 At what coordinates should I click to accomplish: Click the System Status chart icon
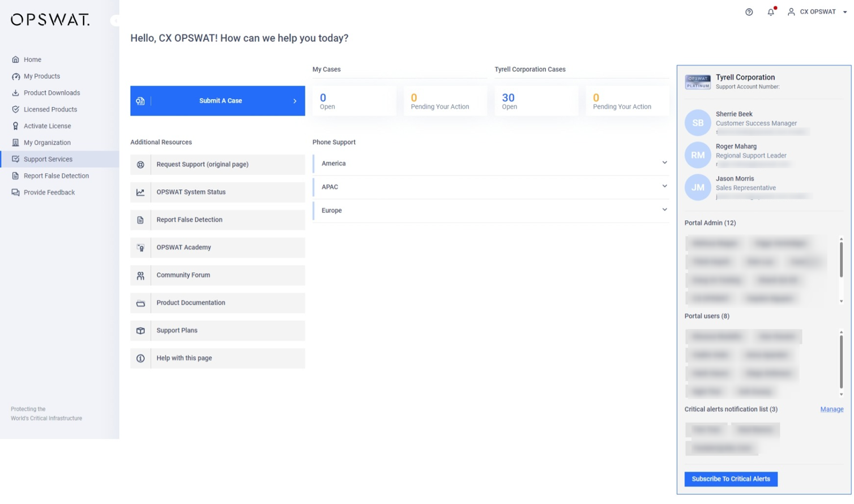coord(140,192)
